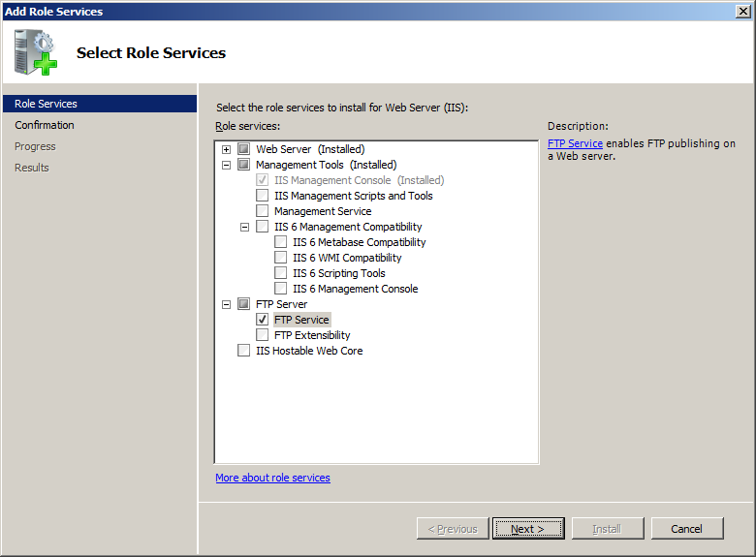Expand the Web Server tree node

226,149
